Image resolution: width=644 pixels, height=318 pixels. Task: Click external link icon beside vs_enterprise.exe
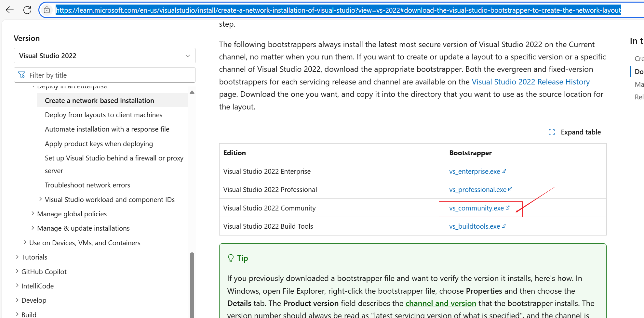[x=504, y=171]
